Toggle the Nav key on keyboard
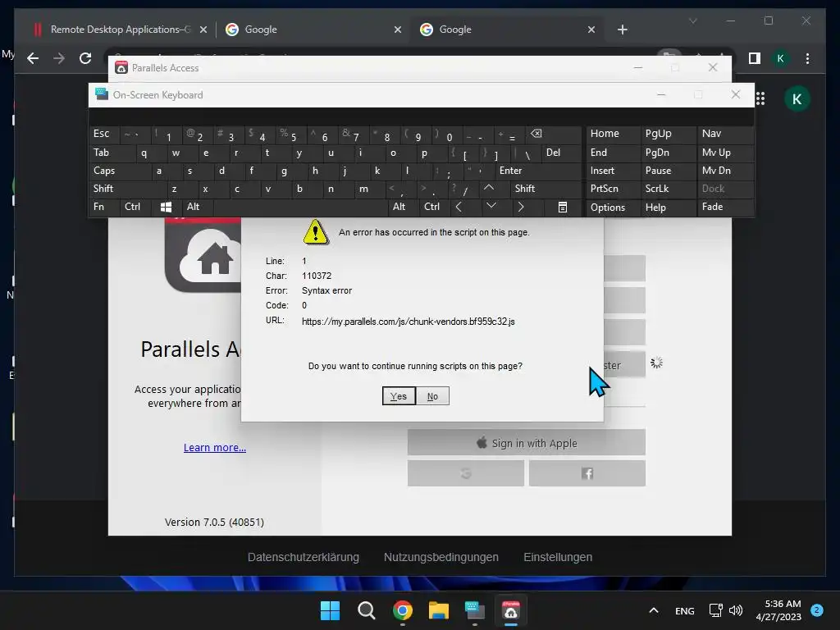The image size is (840, 630). (725, 134)
